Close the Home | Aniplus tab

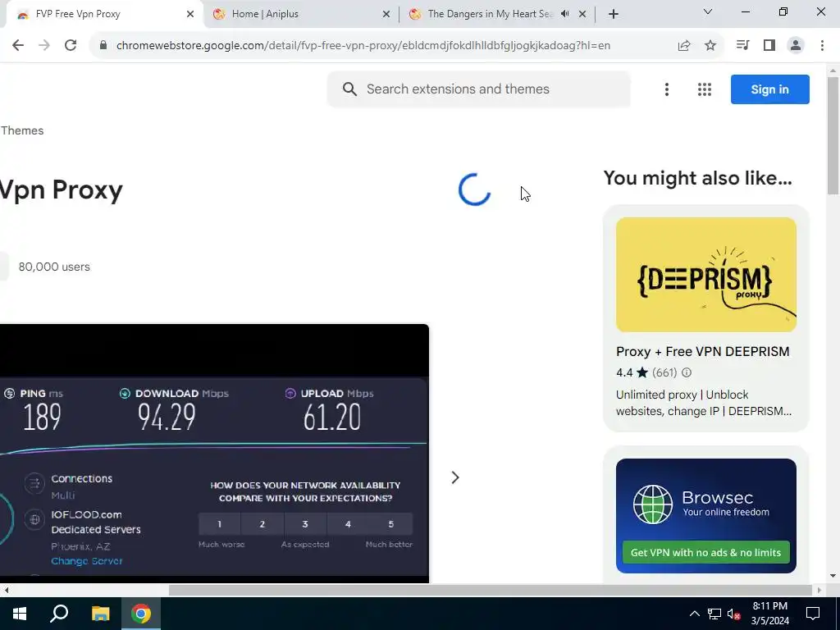[386, 14]
